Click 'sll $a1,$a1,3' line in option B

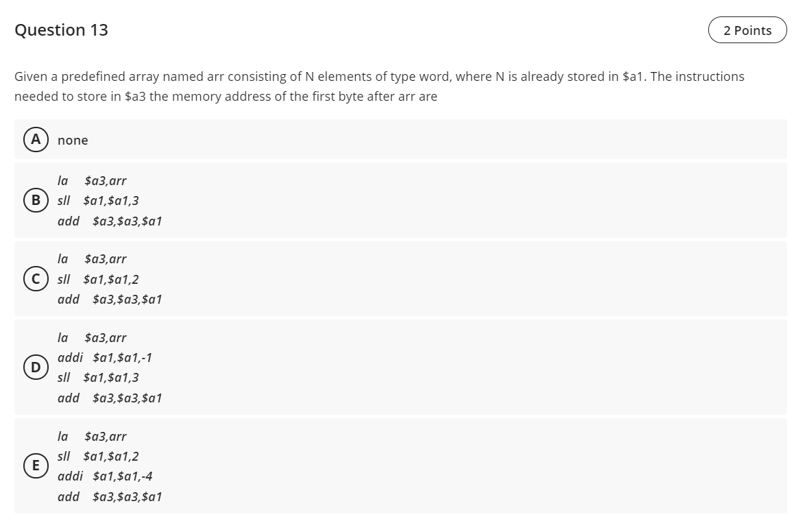[x=98, y=201]
